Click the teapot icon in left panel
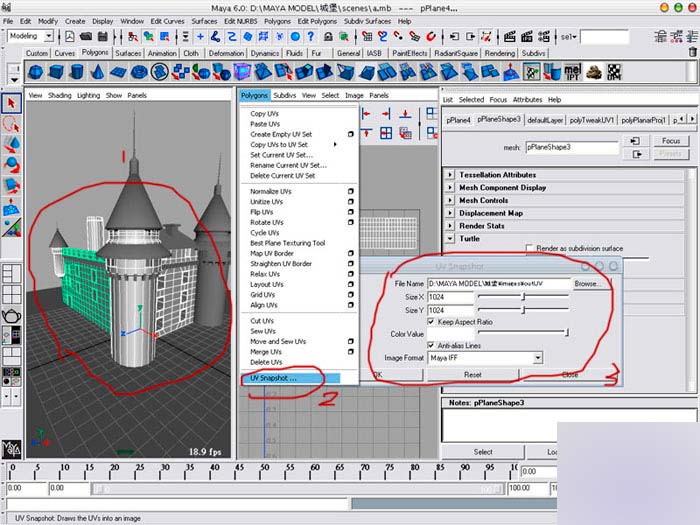The width and height of the screenshot is (700, 525). click(x=11, y=317)
